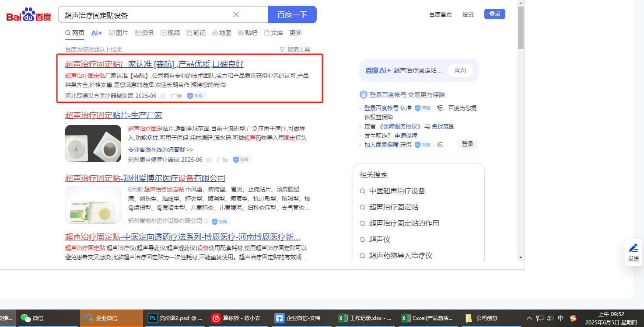
Task: Click the blue 登录 button at top right
Action: tap(494, 14)
